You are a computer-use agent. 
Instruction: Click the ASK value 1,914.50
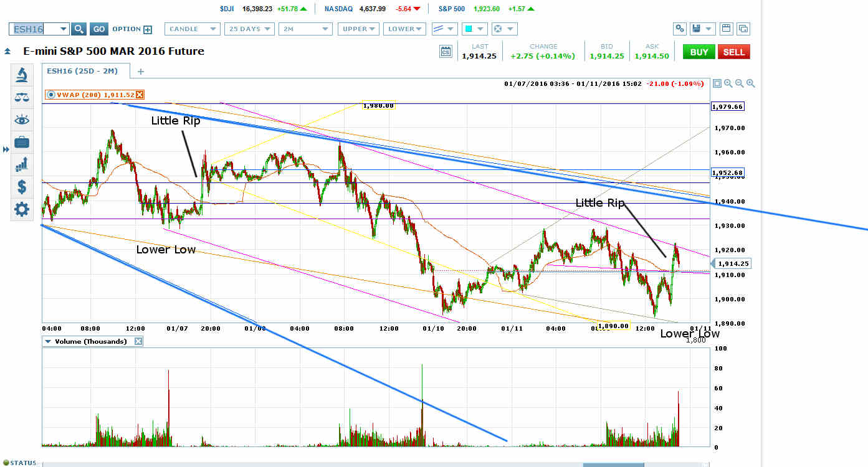(x=652, y=56)
